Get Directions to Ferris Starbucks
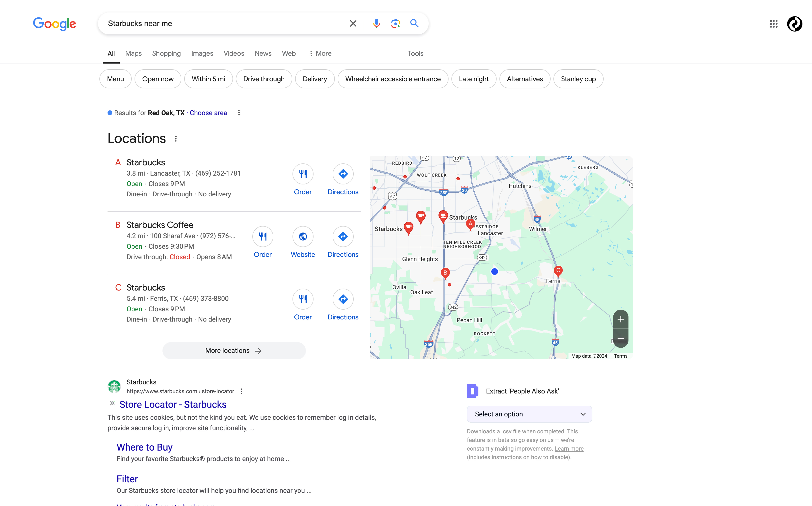Screen dimensions: 812x506 (343, 299)
